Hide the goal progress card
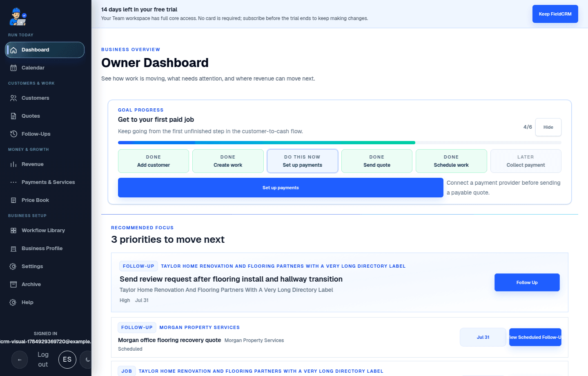The height and width of the screenshot is (376, 588). 548,127
